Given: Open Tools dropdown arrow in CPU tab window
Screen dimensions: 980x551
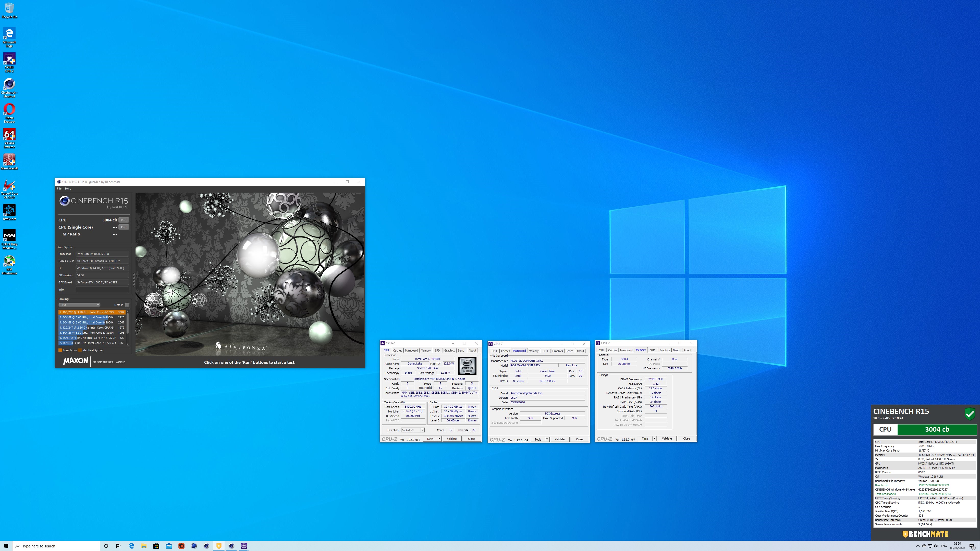Looking at the screenshot, I should (x=439, y=439).
